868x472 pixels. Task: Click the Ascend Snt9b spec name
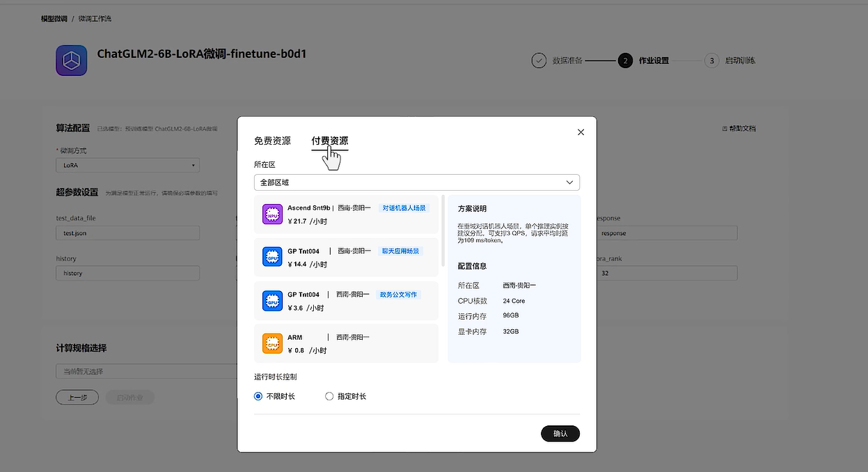308,208
